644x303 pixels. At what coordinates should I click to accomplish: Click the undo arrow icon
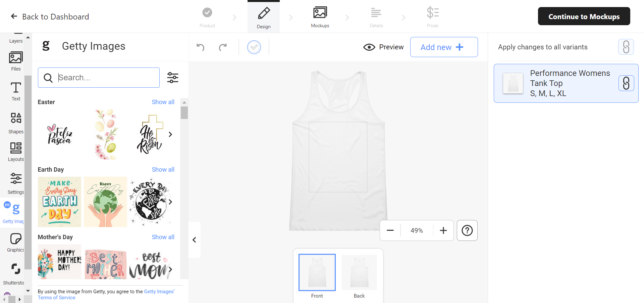(x=201, y=47)
